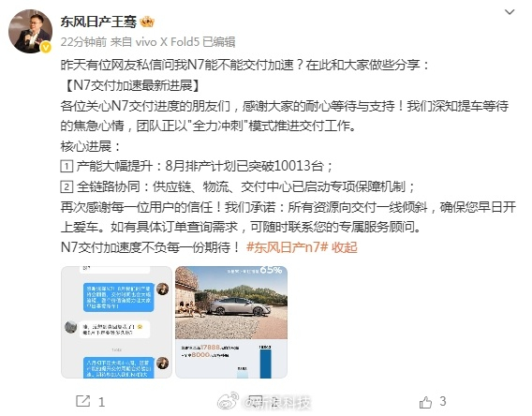Click the vivo X Fold5 source link
The image size is (532, 416).
tap(168, 42)
